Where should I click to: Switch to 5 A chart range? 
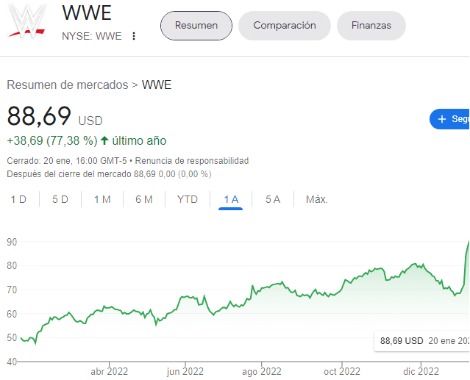pyautogui.click(x=273, y=199)
